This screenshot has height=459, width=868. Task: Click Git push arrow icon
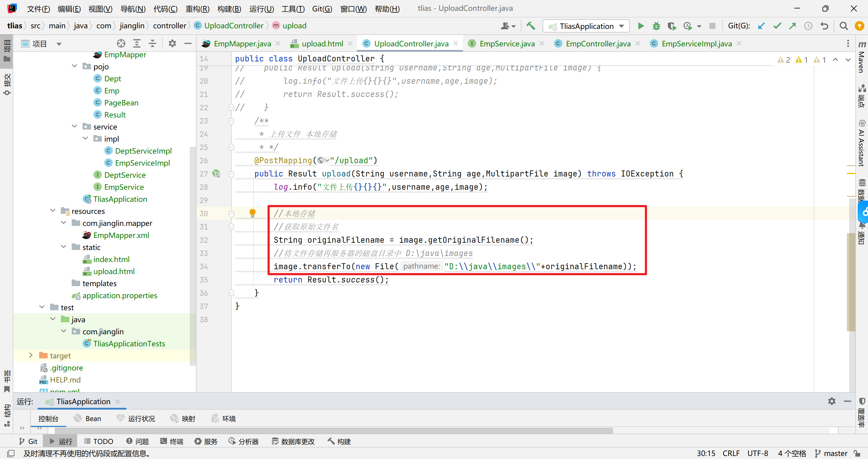(793, 26)
